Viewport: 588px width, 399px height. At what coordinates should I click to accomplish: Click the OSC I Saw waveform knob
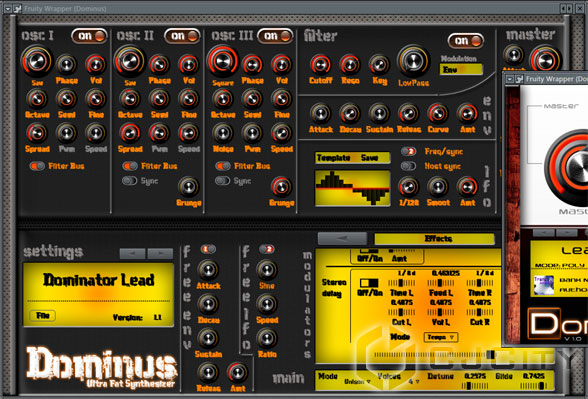(37, 61)
